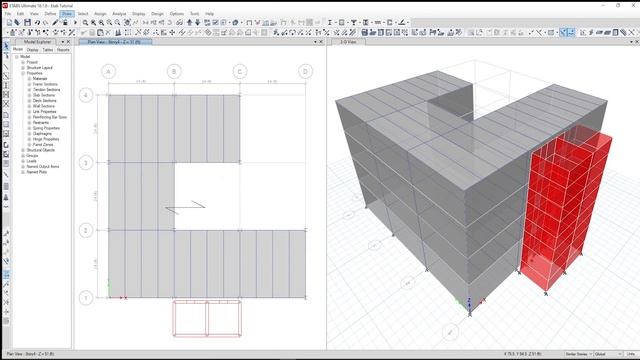The height and width of the screenshot is (360, 640).
Task: Open the Analyze menu
Action: pyautogui.click(x=119, y=14)
